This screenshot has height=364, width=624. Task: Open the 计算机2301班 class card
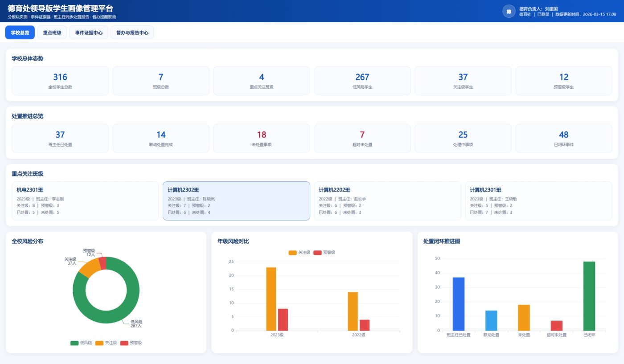click(538, 201)
